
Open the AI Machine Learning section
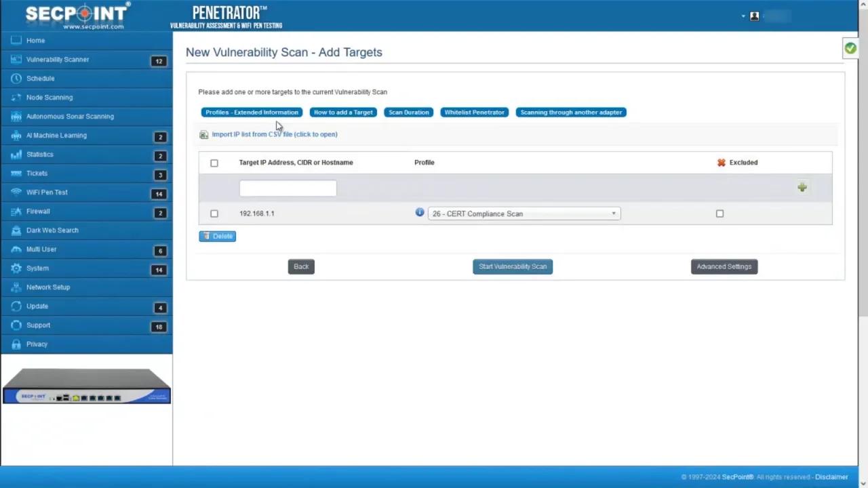point(56,135)
